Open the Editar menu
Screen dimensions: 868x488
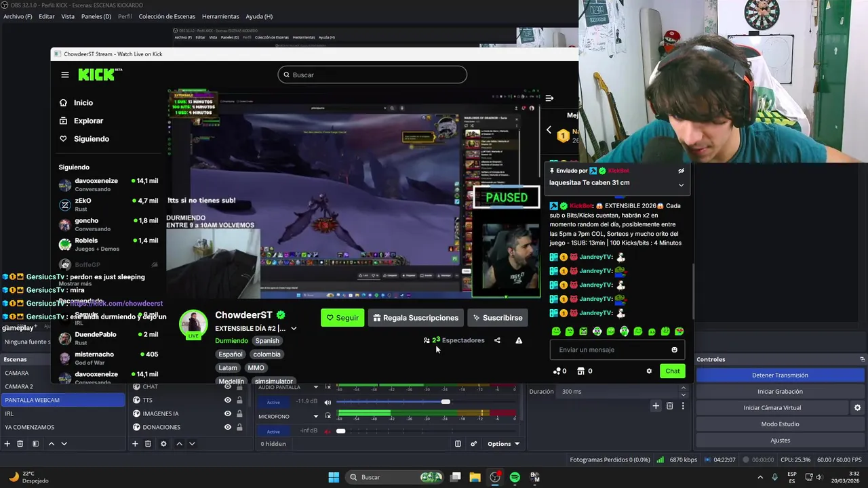coord(47,16)
